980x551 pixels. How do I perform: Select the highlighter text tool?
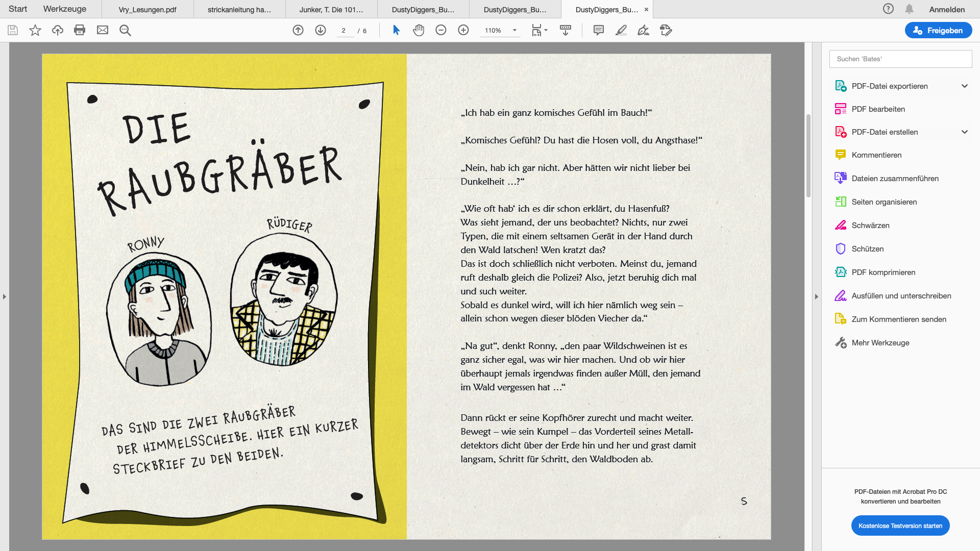pyautogui.click(x=621, y=30)
